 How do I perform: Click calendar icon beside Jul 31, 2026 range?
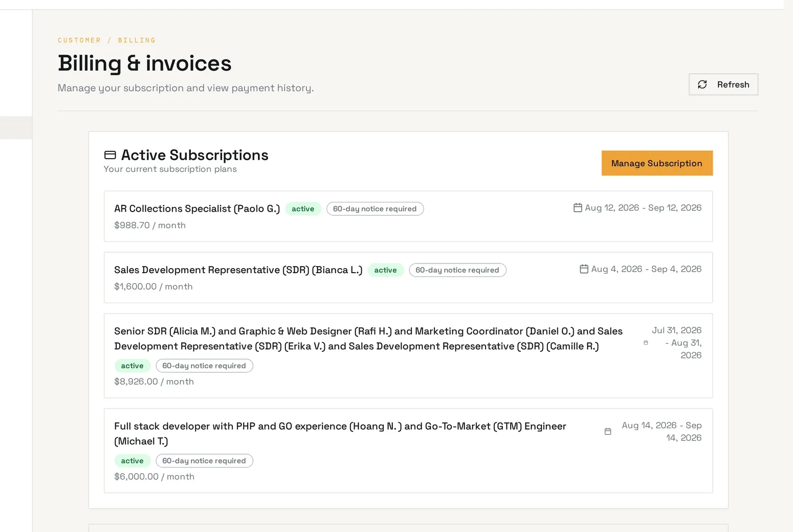(646, 343)
